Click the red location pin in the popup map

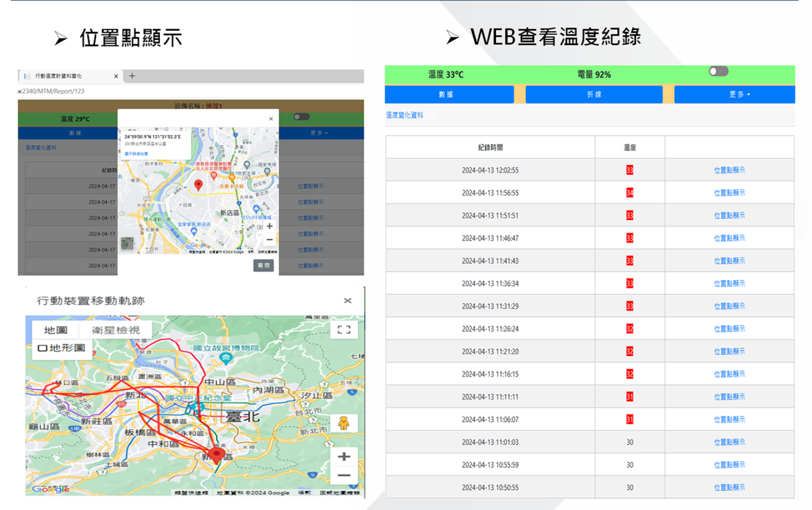click(x=199, y=185)
